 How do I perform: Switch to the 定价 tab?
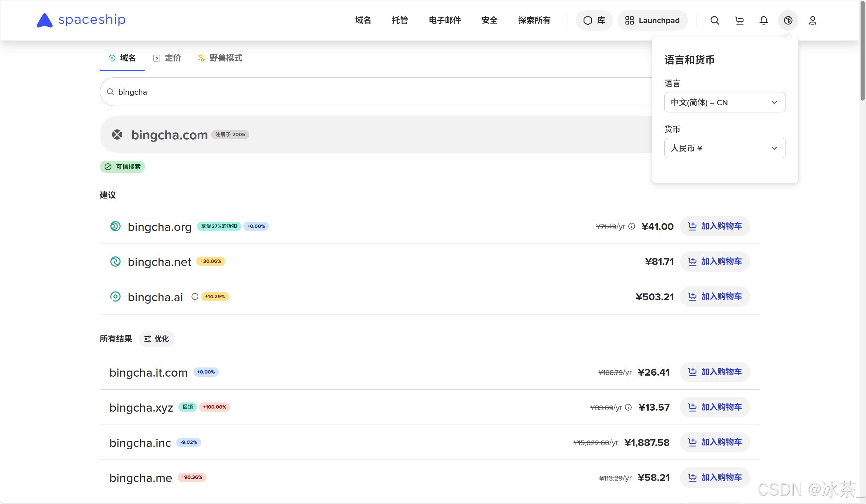pos(167,58)
